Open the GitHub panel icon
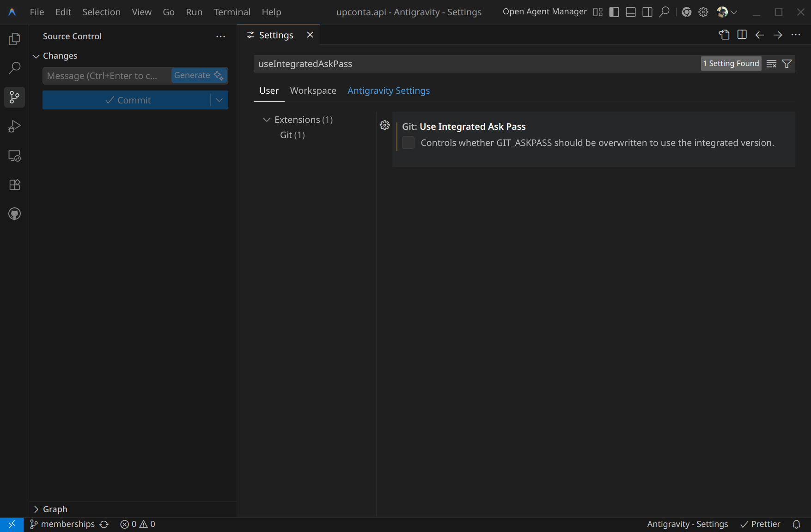This screenshot has width=811, height=532. tap(14, 214)
